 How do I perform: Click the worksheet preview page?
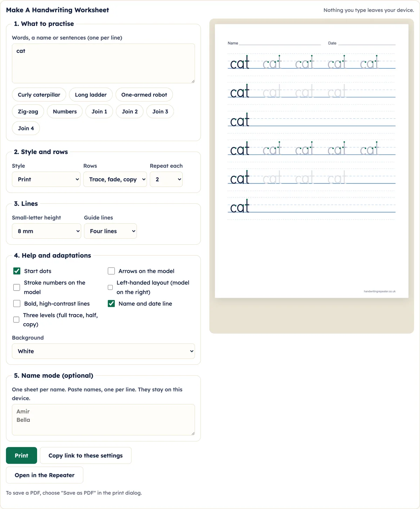pyautogui.click(x=311, y=161)
